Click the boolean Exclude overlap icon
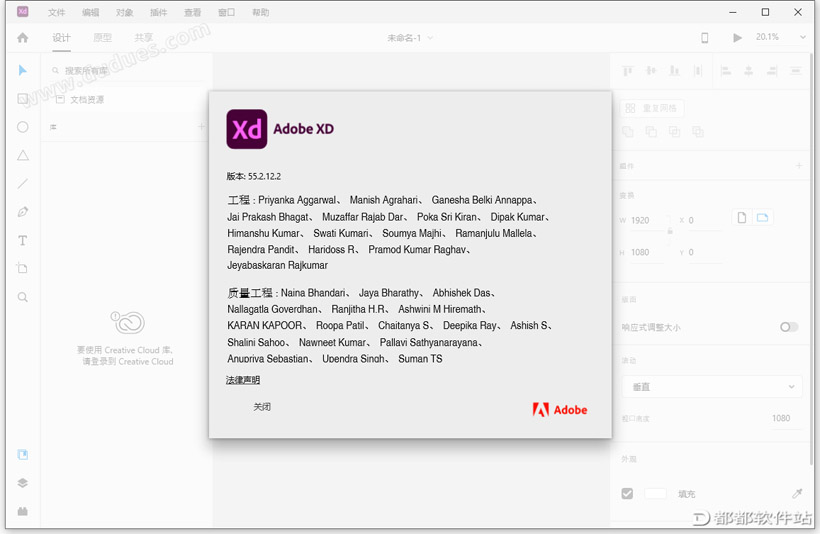 698,132
